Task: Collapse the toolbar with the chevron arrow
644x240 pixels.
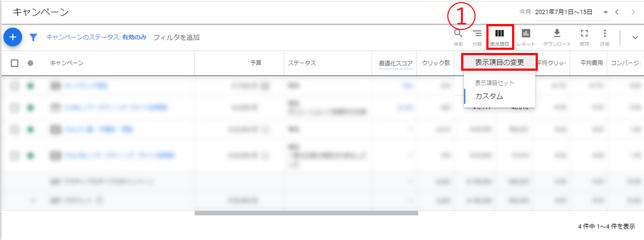Action: (x=635, y=37)
